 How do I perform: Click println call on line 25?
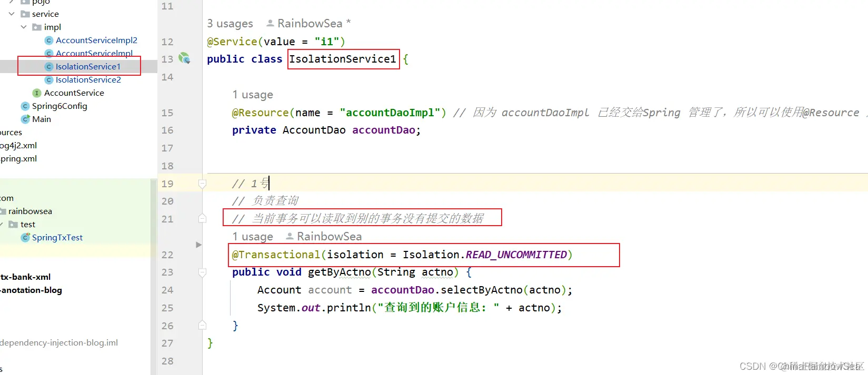[x=349, y=308]
